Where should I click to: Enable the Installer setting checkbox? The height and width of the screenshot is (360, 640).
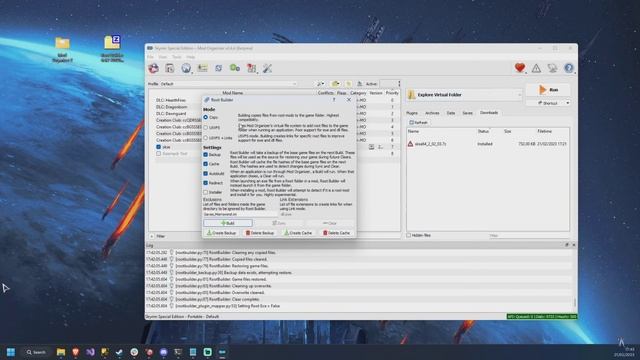206,192
